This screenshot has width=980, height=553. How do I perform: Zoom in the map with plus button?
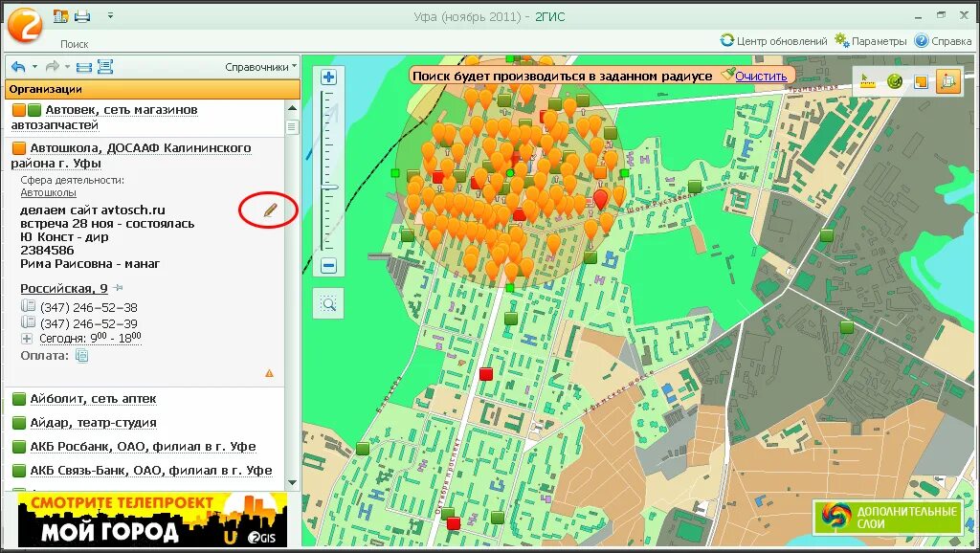(329, 77)
